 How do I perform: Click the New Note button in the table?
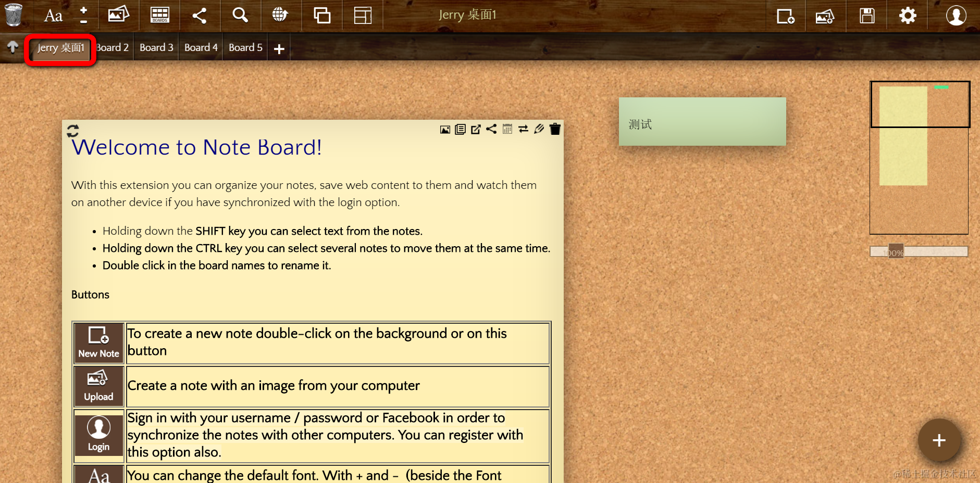[x=98, y=342]
